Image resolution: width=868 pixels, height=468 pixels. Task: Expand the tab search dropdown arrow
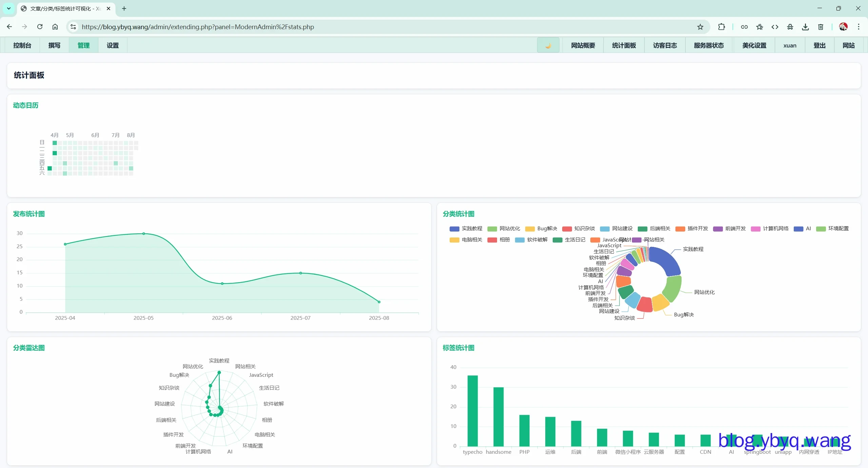tap(9, 8)
